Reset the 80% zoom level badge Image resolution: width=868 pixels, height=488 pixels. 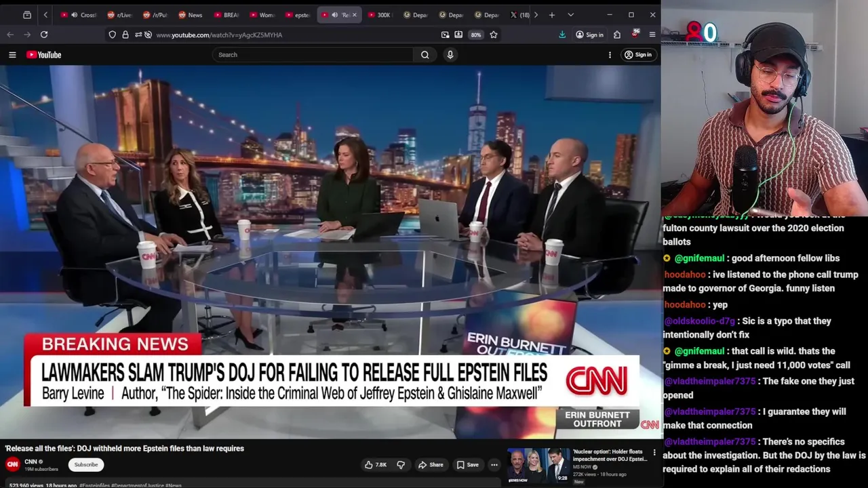(476, 35)
